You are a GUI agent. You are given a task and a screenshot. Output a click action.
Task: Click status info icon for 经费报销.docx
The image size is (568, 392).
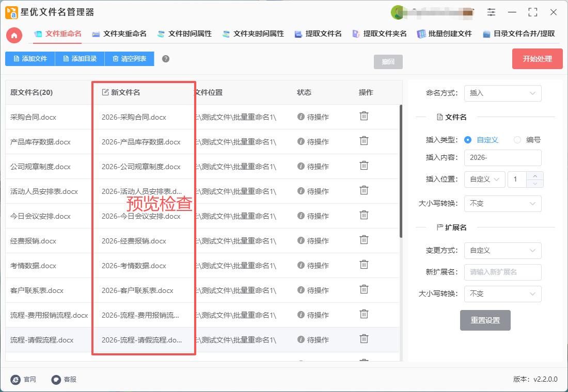point(301,240)
